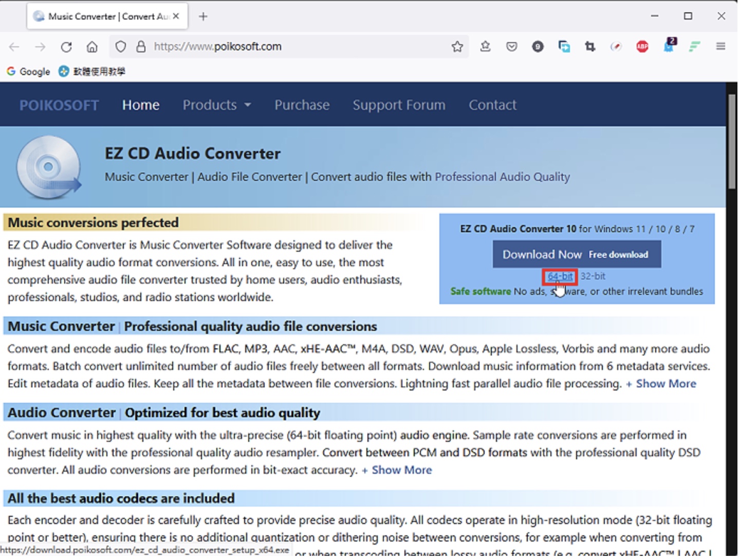Click the Music conversions perfected heading
The width and height of the screenshot is (739, 560).
click(x=94, y=223)
